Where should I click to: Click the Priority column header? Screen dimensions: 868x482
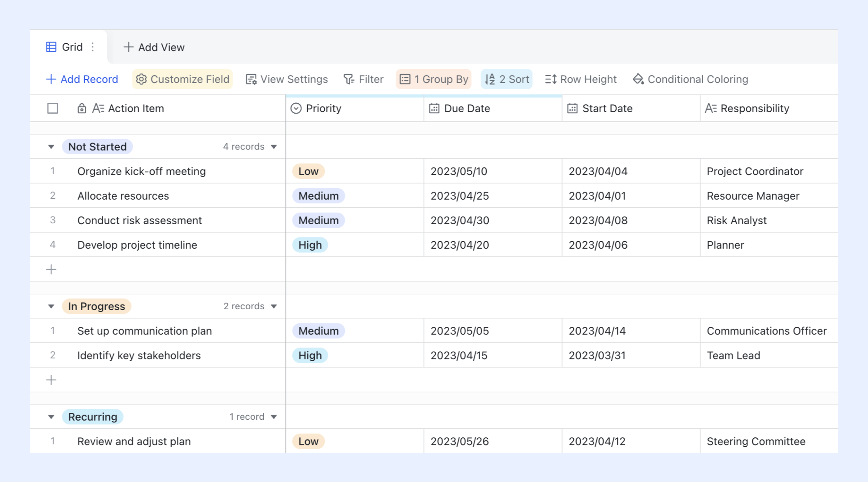[355, 108]
